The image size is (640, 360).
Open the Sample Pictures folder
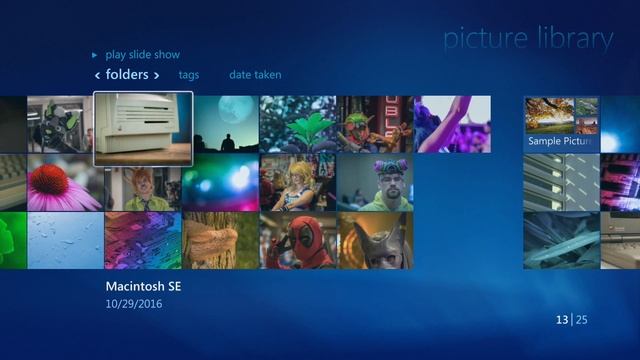[562, 124]
